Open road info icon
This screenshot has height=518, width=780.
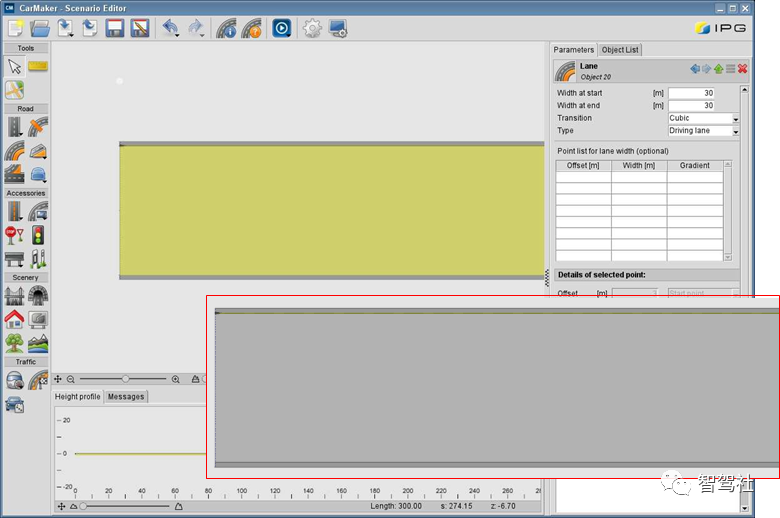point(226,28)
